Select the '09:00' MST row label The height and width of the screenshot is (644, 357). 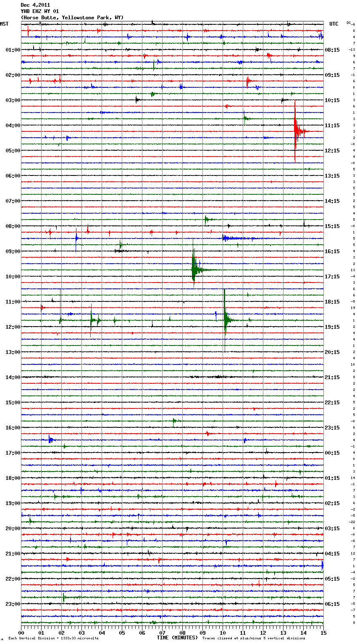[13, 251]
